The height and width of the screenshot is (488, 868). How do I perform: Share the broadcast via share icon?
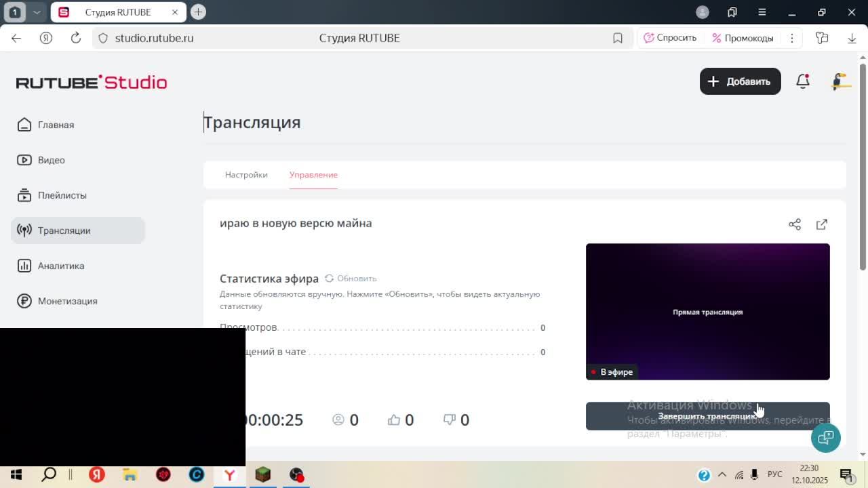point(795,224)
